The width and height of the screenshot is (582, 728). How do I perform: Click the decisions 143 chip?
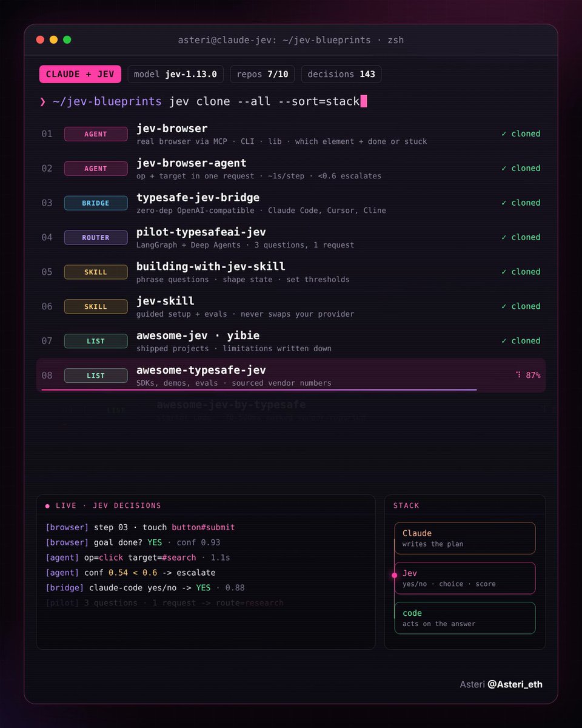[341, 74]
